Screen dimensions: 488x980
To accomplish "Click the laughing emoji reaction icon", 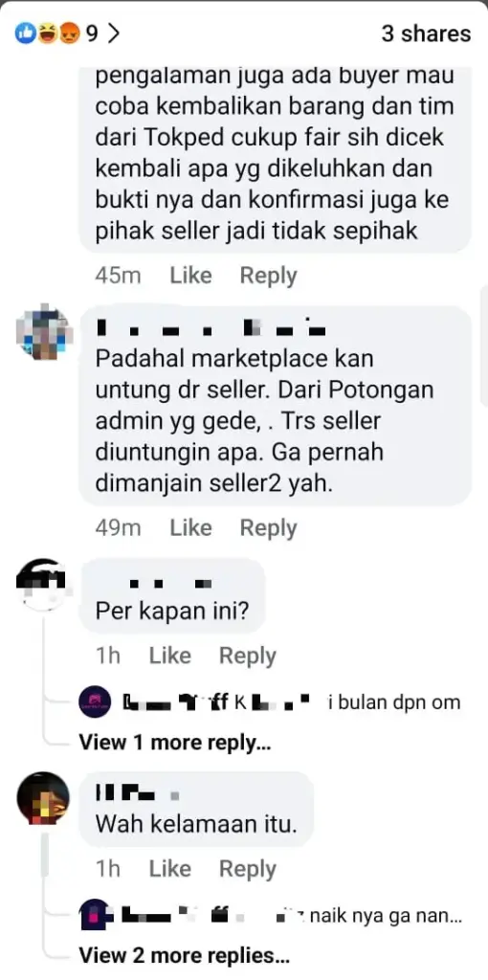I will point(48,33).
